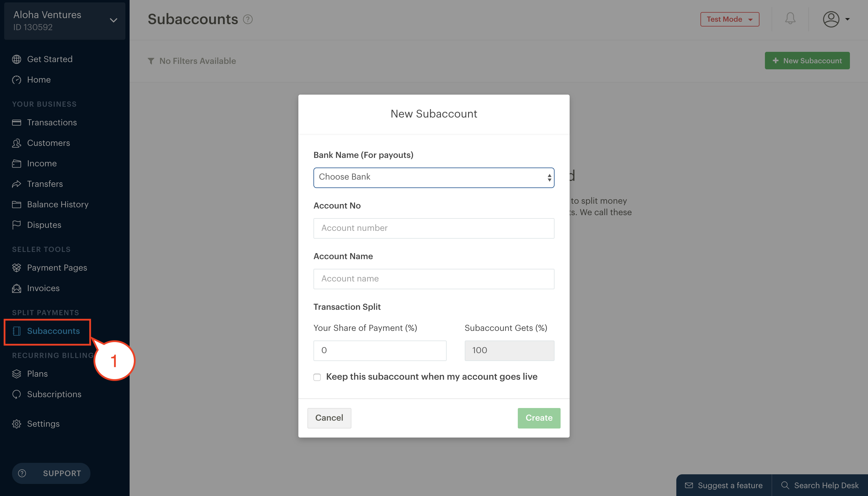Click the New Subaccount button
The image size is (868, 496).
coord(807,61)
